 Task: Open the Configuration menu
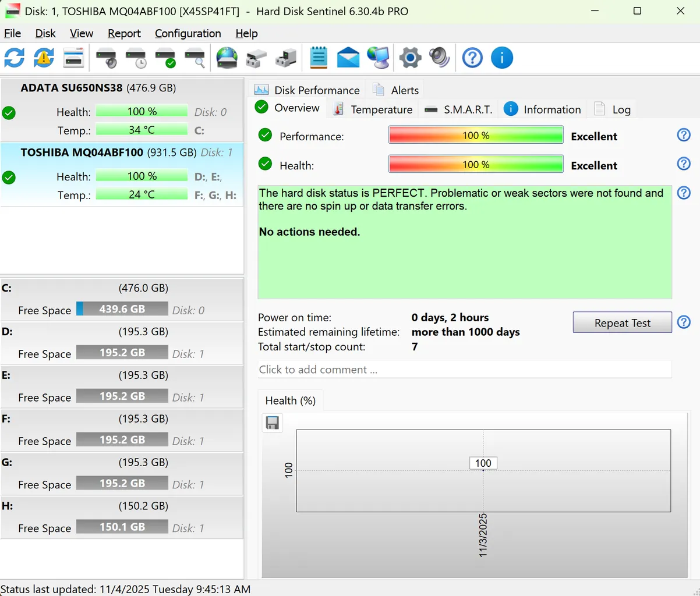pyautogui.click(x=188, y=33)
